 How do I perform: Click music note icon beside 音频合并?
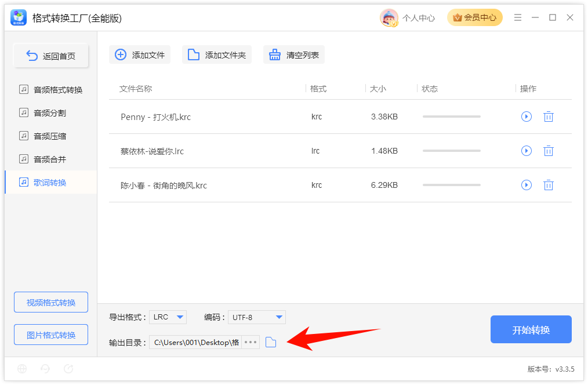click(x=24, y=159)
